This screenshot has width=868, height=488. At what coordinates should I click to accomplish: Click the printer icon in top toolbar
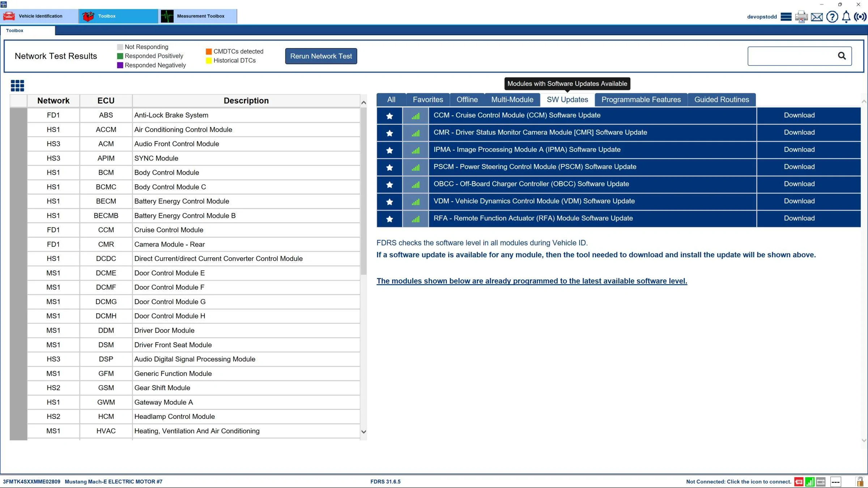801,17
